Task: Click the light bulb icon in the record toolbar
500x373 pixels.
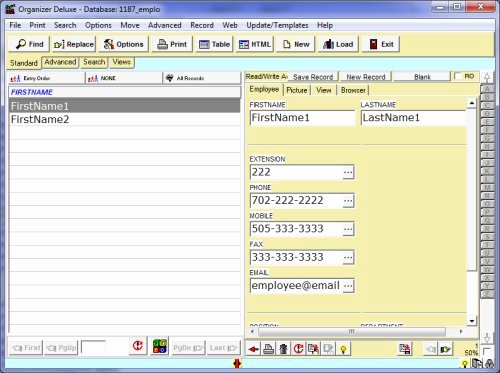Action: pos(343,349)
